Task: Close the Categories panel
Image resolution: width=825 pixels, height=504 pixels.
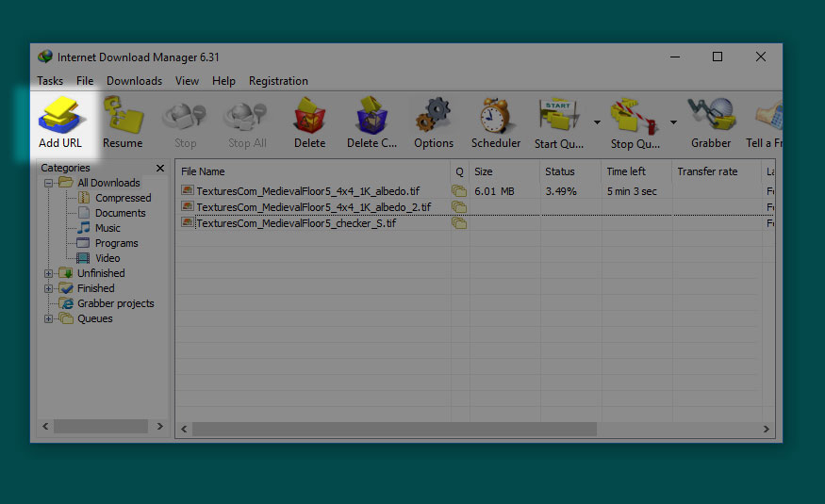Action: coord(160,169)
